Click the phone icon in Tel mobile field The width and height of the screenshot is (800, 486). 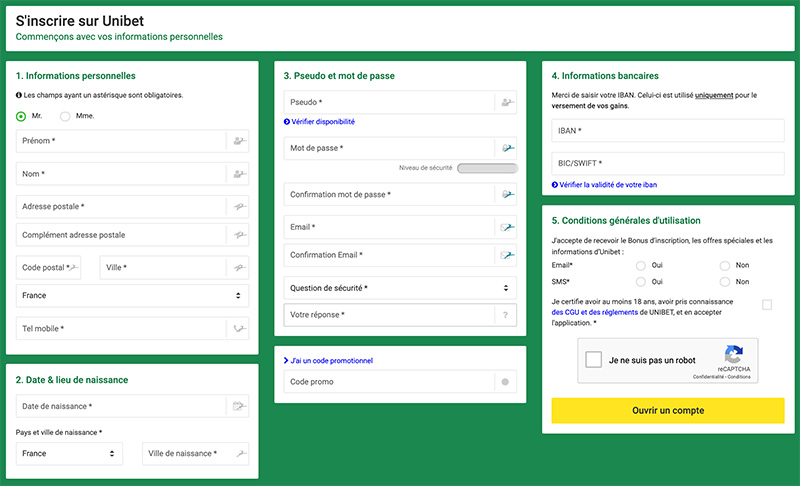coord(239,328)
